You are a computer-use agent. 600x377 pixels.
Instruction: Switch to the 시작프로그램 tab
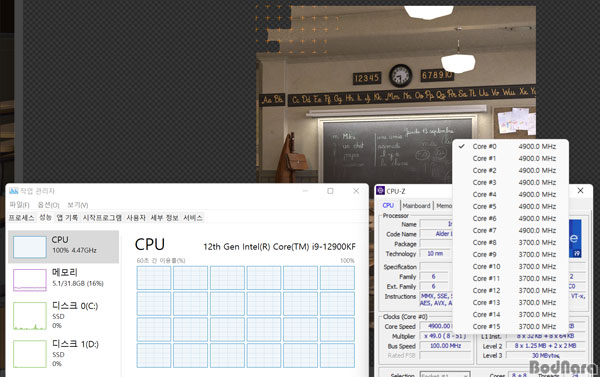(102, 218)
